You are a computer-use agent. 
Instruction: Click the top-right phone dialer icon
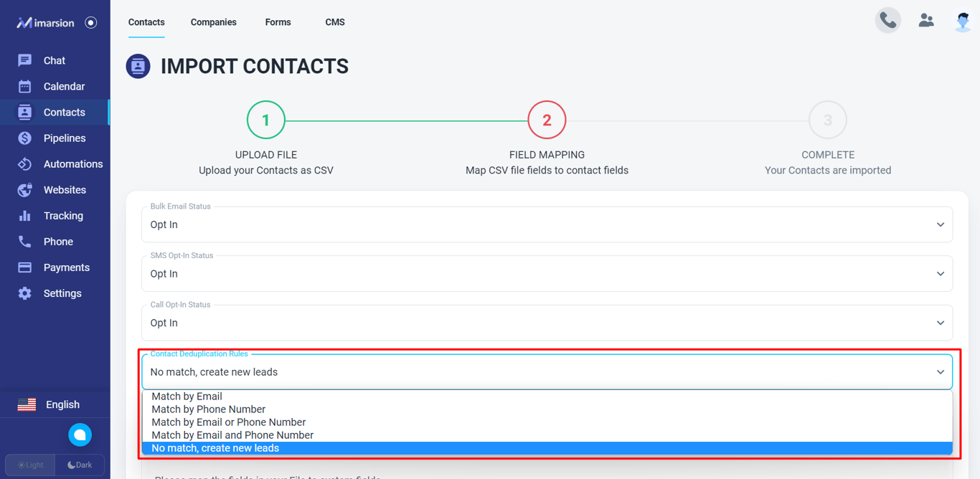tap(888, 20)
